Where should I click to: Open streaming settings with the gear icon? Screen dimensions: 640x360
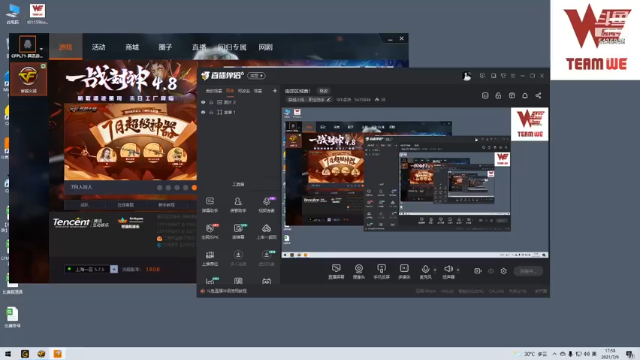coord(504,271)
